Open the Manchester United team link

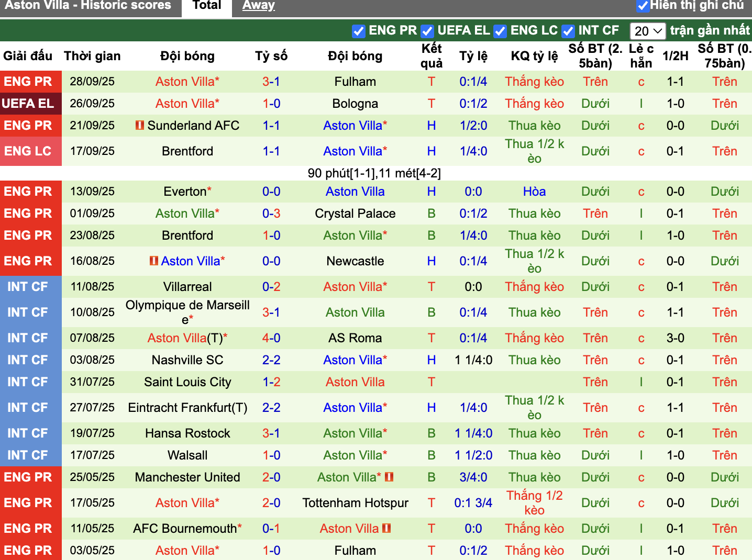187,477
